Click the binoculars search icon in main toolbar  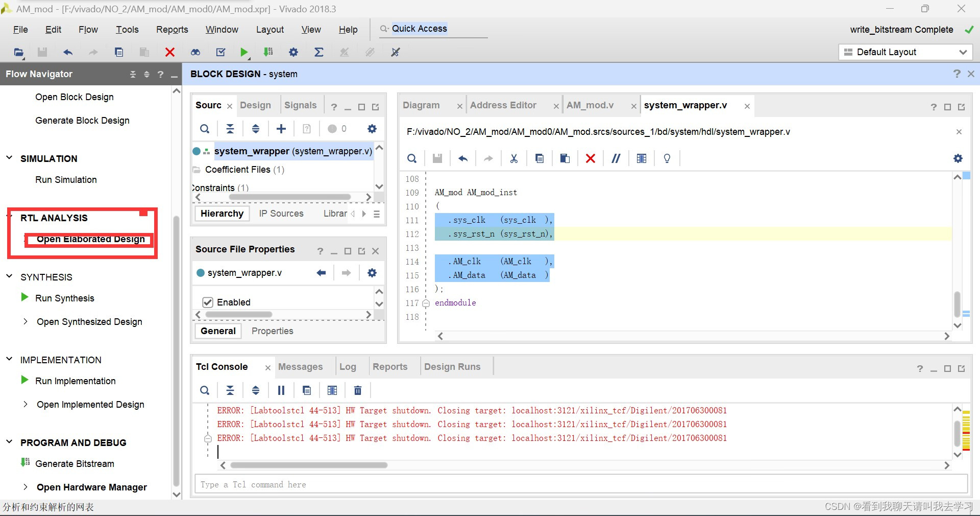pyautogui.click(x=195, y=52)
